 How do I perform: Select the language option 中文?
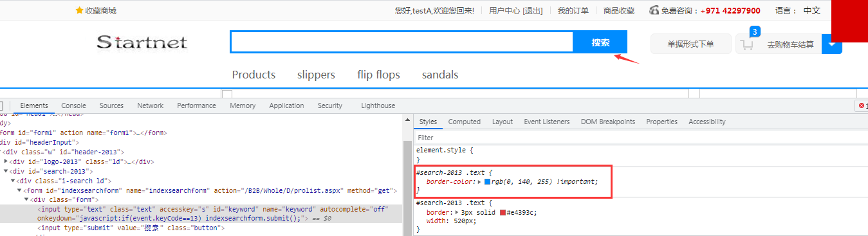[812, 10]
